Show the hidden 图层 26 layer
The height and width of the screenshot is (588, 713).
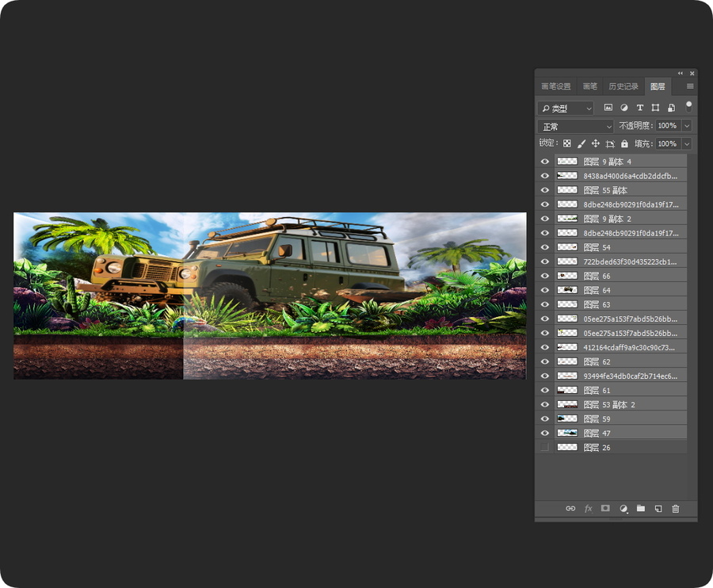pos(545,448)
